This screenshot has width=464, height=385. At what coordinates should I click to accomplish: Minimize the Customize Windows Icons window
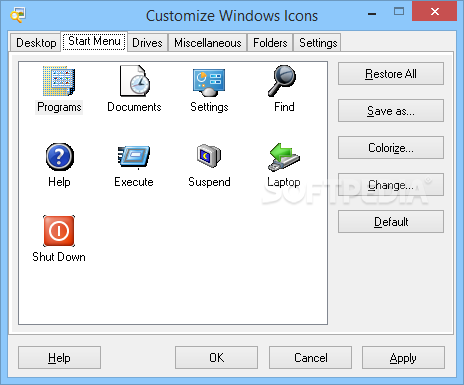click(372, 13)
